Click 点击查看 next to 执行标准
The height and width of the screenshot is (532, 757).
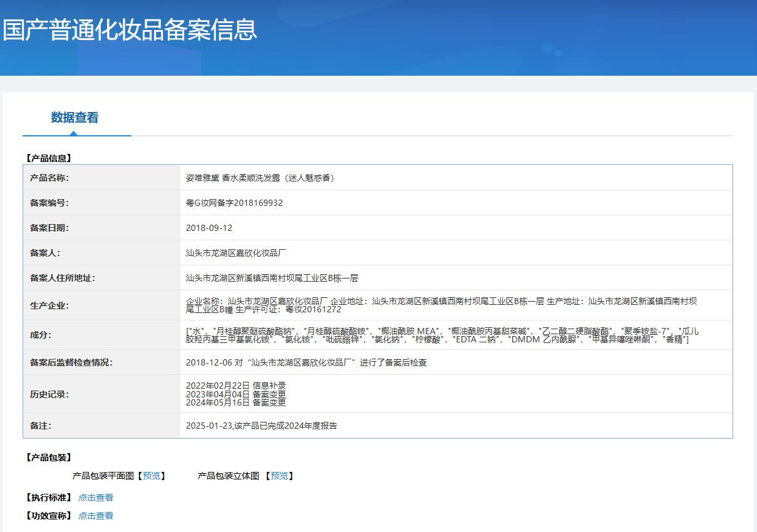coord(96,498)
